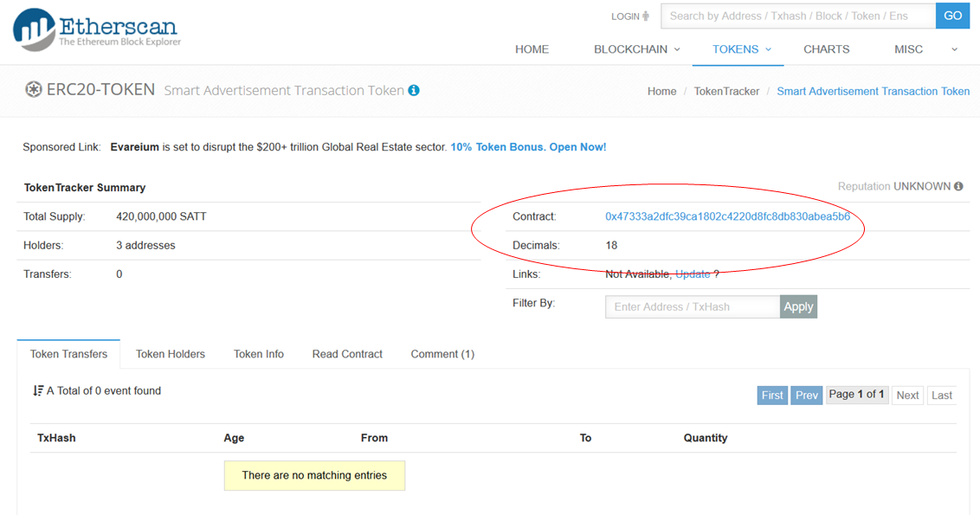980x515 pixels.
Task: Click the ERC20-TOKEN header icon
Action: (x=33, y=90)
